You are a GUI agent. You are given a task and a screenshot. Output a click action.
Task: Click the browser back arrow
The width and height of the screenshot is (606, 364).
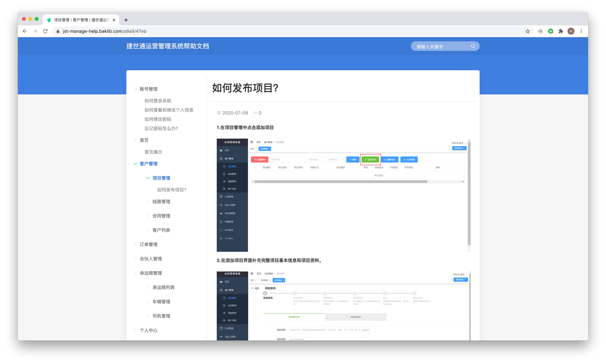click(25, 31)
